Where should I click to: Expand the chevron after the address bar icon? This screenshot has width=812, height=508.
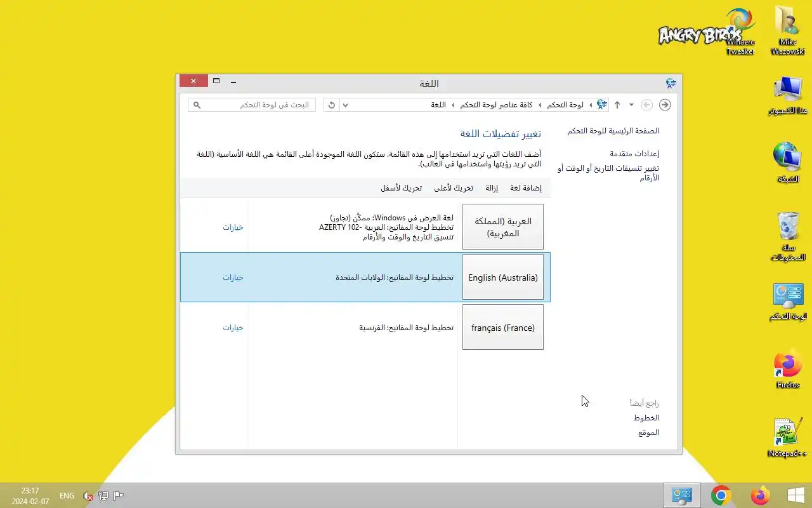click(591, 105)
